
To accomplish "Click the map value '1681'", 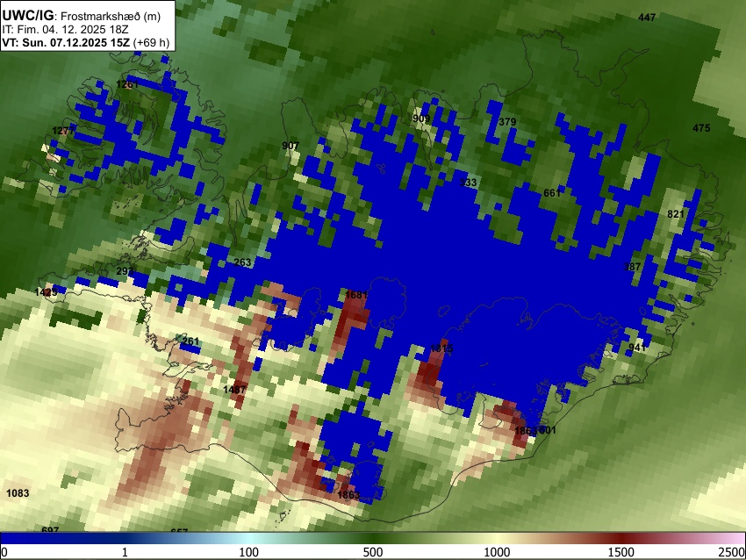I will (x=356, y=295).
